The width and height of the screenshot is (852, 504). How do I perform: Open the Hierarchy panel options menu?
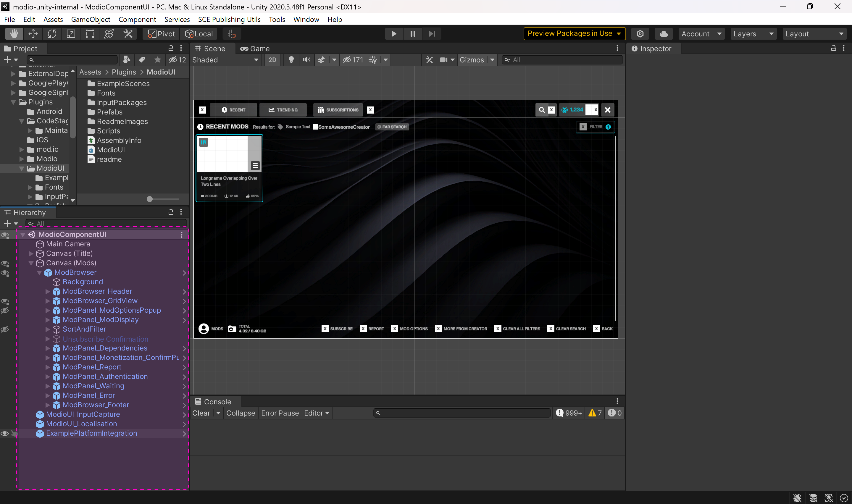coord(181,212)
